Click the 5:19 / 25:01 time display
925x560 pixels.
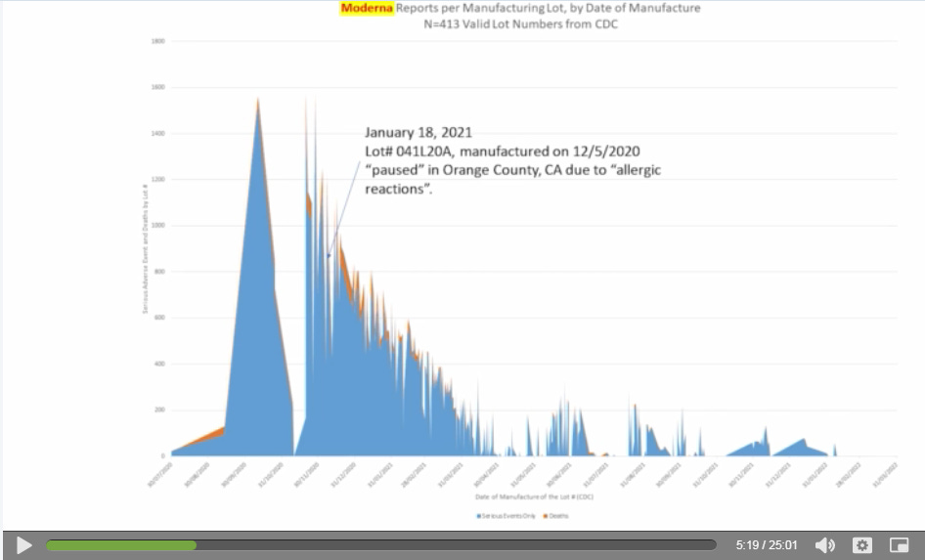click(766, 545)
